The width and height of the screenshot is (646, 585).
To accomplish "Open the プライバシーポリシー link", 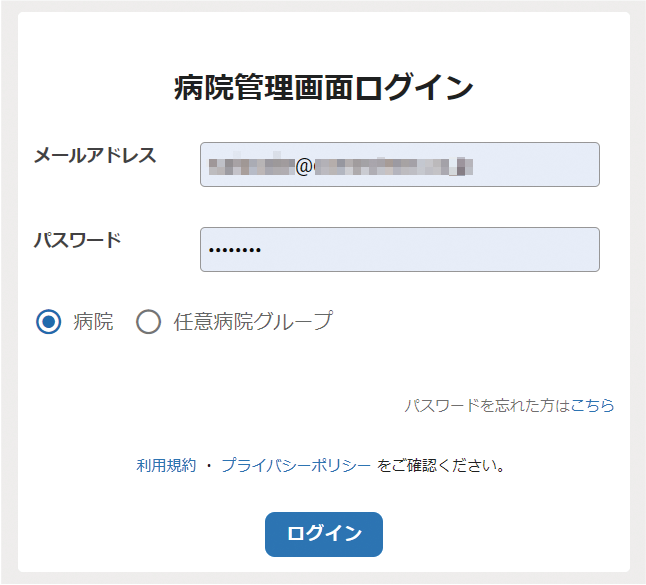I will (296, 466).
